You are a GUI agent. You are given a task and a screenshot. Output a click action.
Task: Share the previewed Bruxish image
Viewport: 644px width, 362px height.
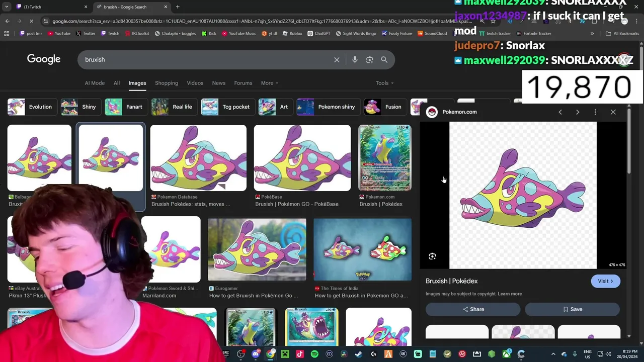click(x=473, y=309)
